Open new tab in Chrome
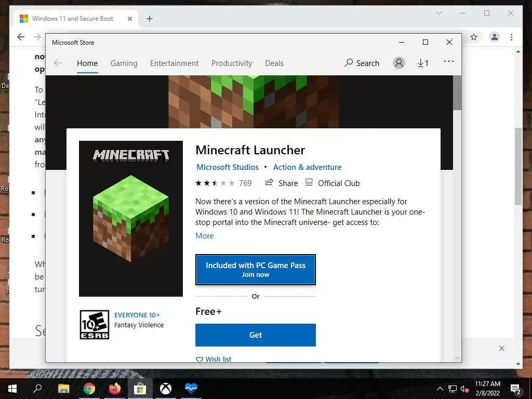This screenshot has height=399, width=532. 150,19
